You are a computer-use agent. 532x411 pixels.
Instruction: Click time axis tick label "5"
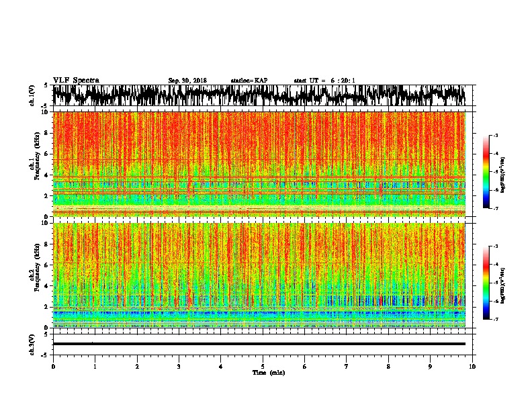[x=263, y=367]
